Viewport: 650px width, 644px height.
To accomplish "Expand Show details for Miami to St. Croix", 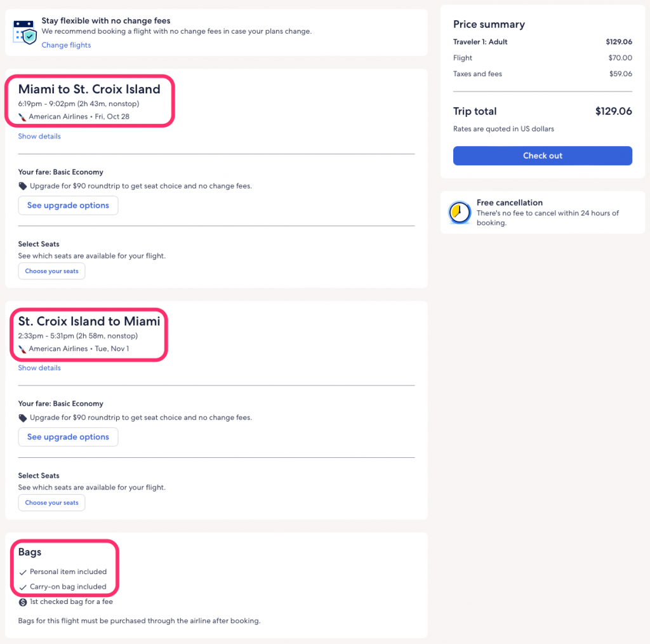I will (39, 136).
